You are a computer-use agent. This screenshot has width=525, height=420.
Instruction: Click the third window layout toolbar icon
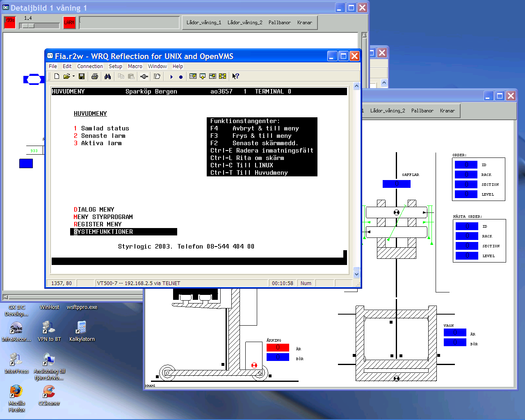coord(212,76)
